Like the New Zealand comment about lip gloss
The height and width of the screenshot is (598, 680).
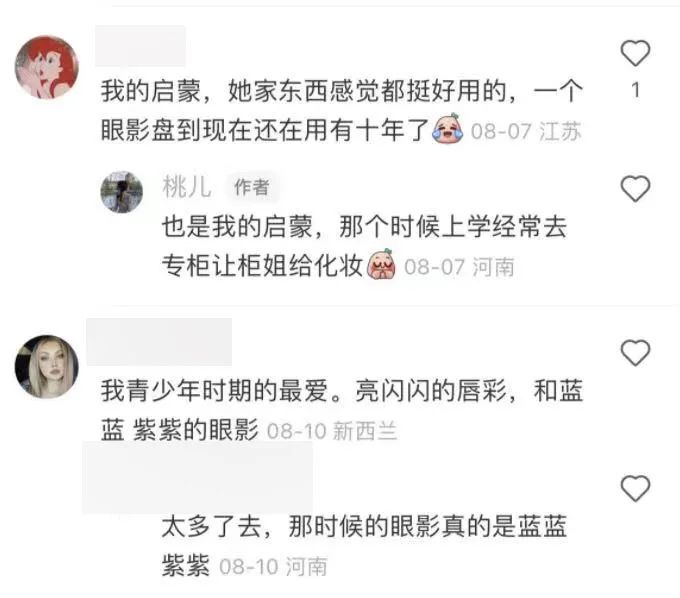coord(635,353)
